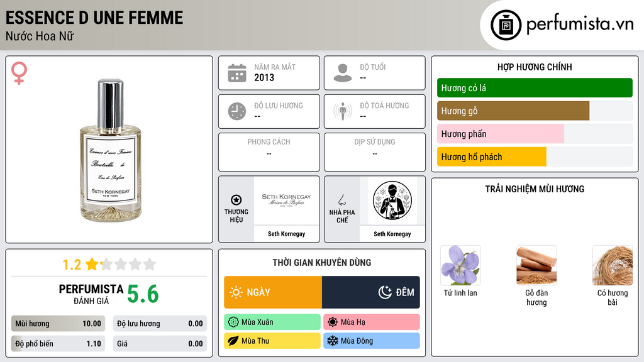Click the person silhouette icon beside Độ tuổi
Screen dimensions: 644x362
click(343, 73)
